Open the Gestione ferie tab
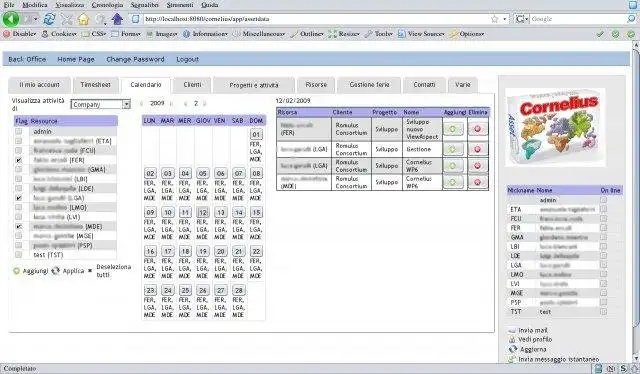This screenshot has height=374, width=640. tap(369, 85)
